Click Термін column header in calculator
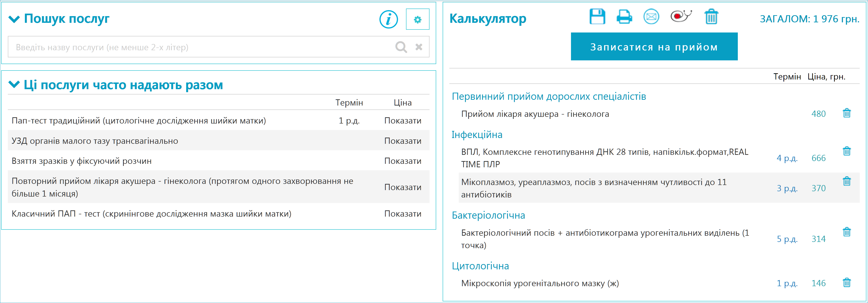Screen dimensions: 868x303 coord(787,76)
